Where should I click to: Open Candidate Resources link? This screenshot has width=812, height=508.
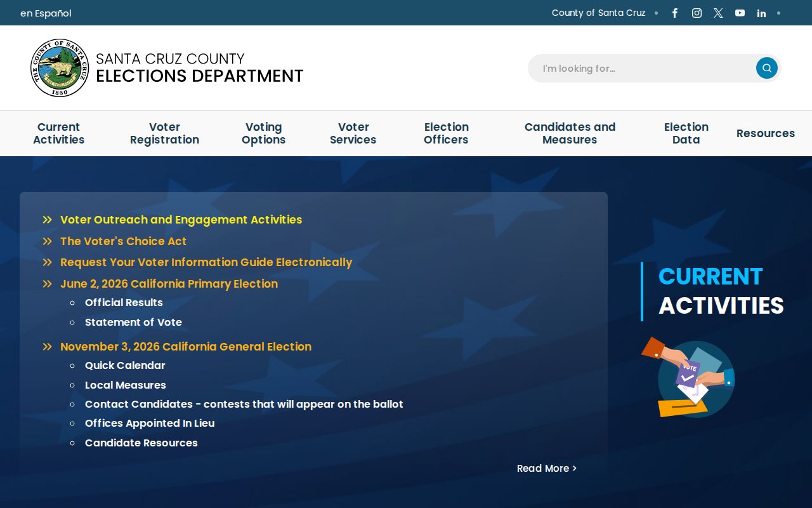click(141, 443)
